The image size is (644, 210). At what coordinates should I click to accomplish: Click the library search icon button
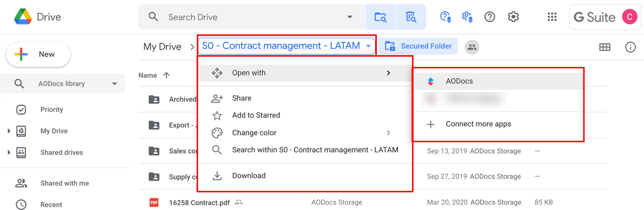click(x=411, y=17)
